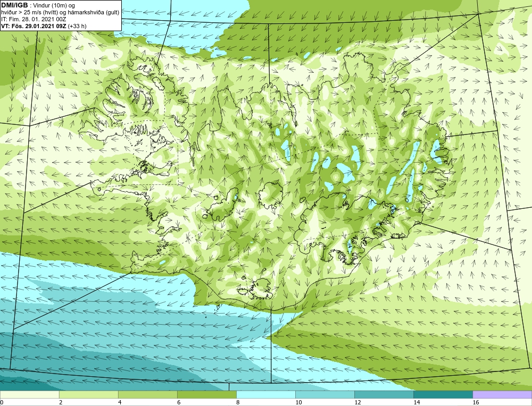The width and height of the screenshot is (532, 406).
Task: Click the teal 12–14 m/s legend swatch
Action: pyautogui.click(x=384, y=394)
